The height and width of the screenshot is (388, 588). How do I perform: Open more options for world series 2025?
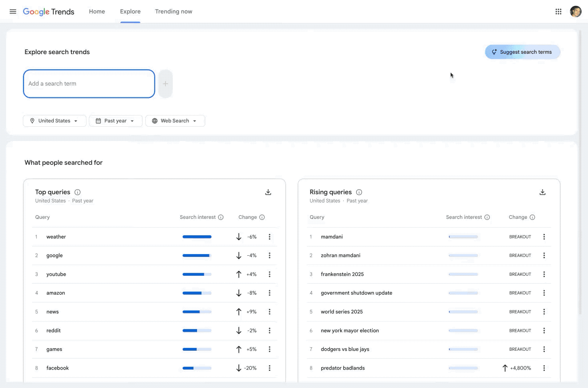pyautogui.click(x=544, y=312)
